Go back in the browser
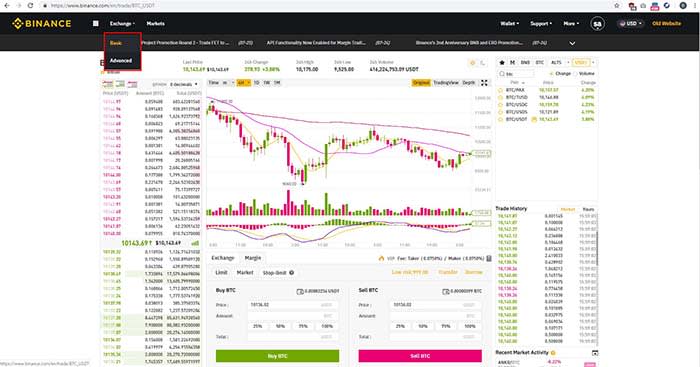Viewport: 700px width, 367px height. [6, 5]
